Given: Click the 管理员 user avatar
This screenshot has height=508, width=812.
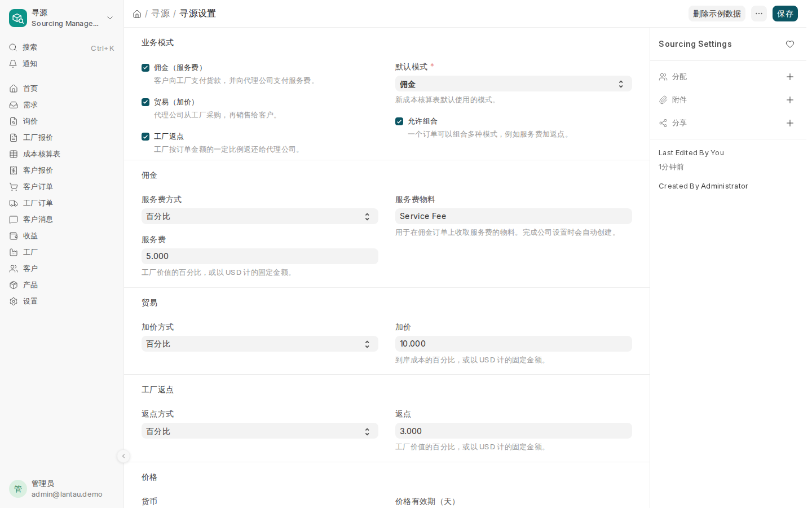Looking at the screenshot, I should [18, 489].
